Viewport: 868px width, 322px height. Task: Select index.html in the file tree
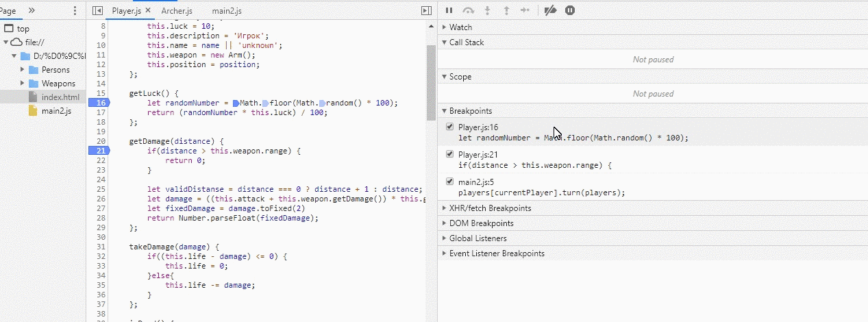[x=60, y=97]
